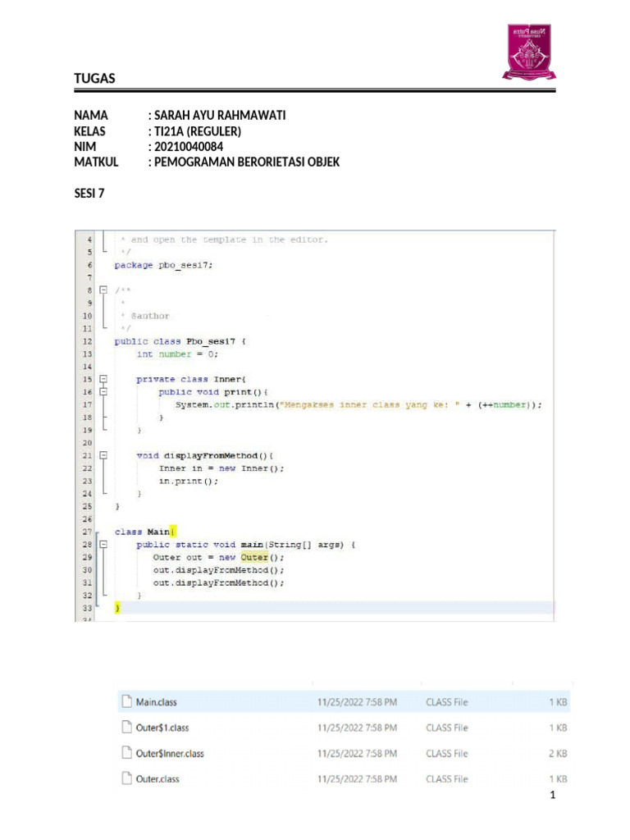Select the Main.class row in file list
This screenshot has width=630, height=840.
pyautogui.click(x=344, y=702)
